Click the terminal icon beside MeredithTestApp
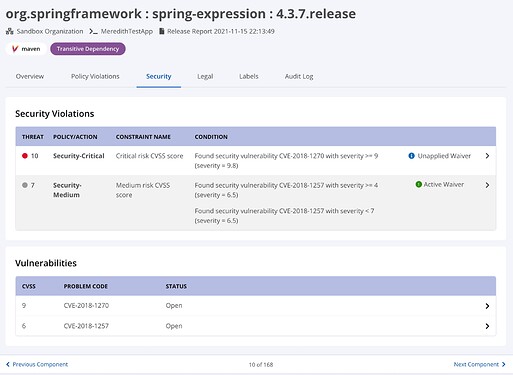 (x=93, y=32)
